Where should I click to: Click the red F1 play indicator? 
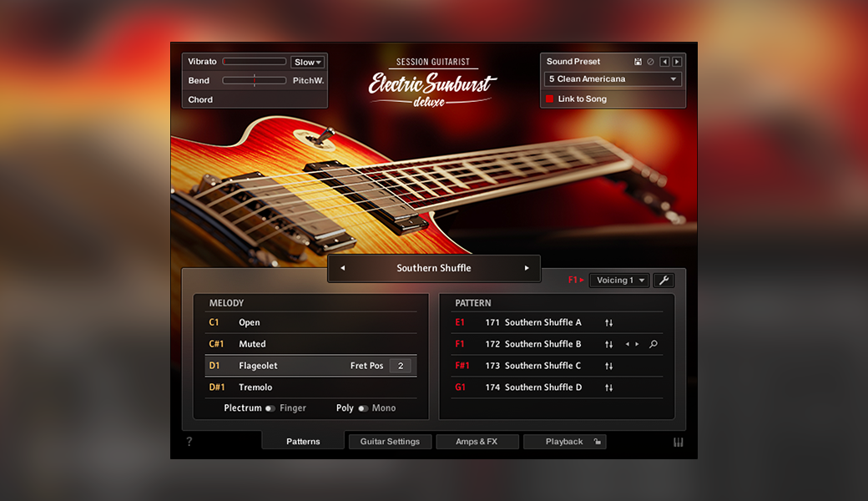click(576, 280)
